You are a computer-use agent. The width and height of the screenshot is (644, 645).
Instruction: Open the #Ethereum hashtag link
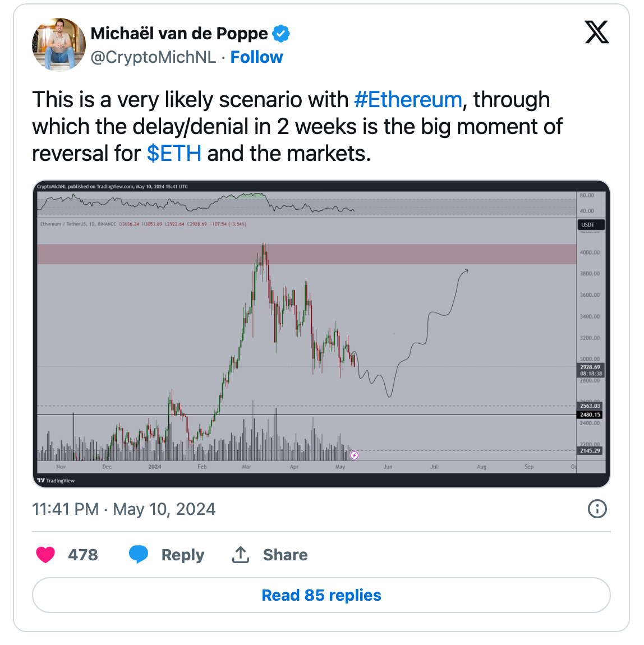pos(408,100)
